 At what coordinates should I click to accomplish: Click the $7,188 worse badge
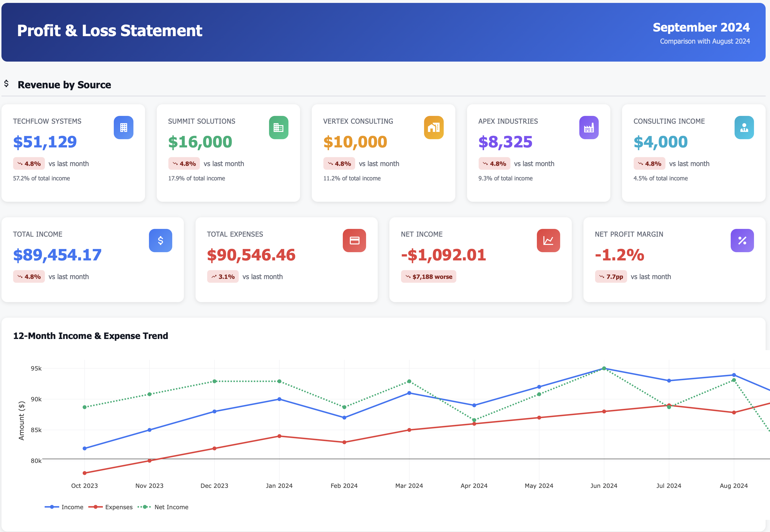(x=428, y=277)
